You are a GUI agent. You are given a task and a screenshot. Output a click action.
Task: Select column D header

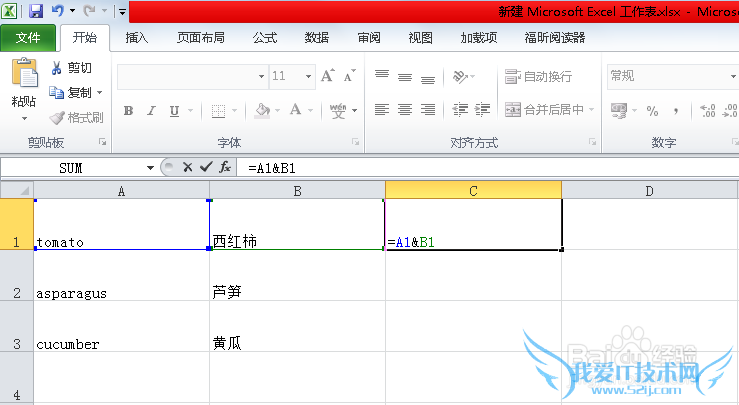(x=649, y=190)
